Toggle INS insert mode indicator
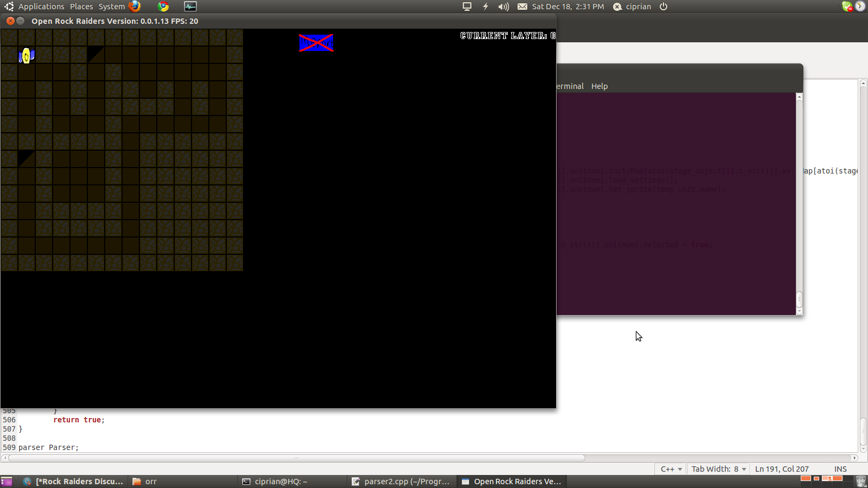The image size is (868, 488). click(x=840, y=469)
